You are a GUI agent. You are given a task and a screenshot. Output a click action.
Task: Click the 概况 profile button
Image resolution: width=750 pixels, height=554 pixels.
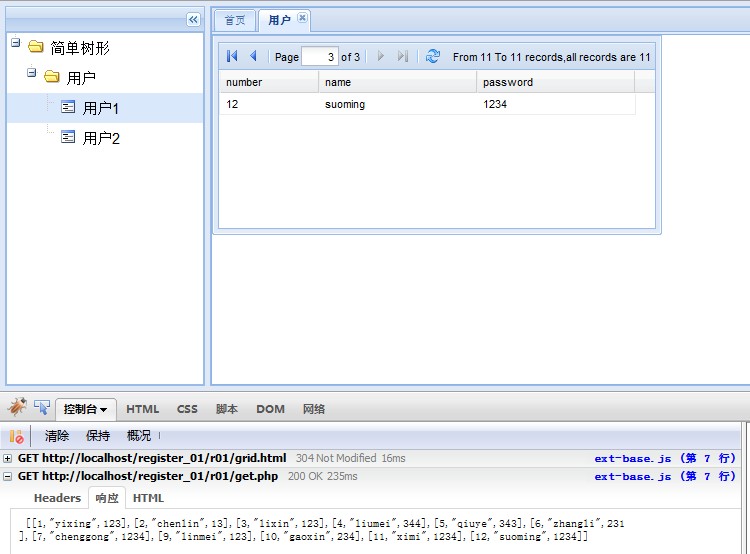pyautogui.click(x=139, y=436)
